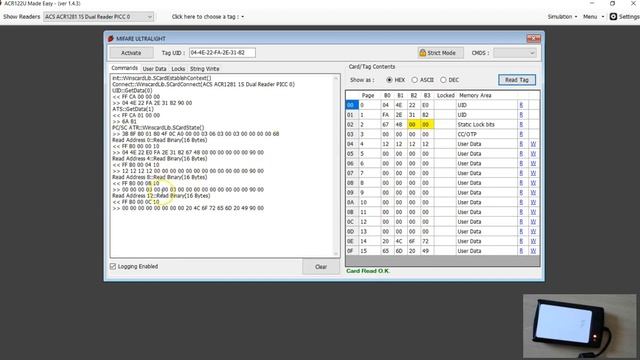Select highlighted B3 cell in page 2
The width and height of the screenshot is (640, 360).
point(427,124)
